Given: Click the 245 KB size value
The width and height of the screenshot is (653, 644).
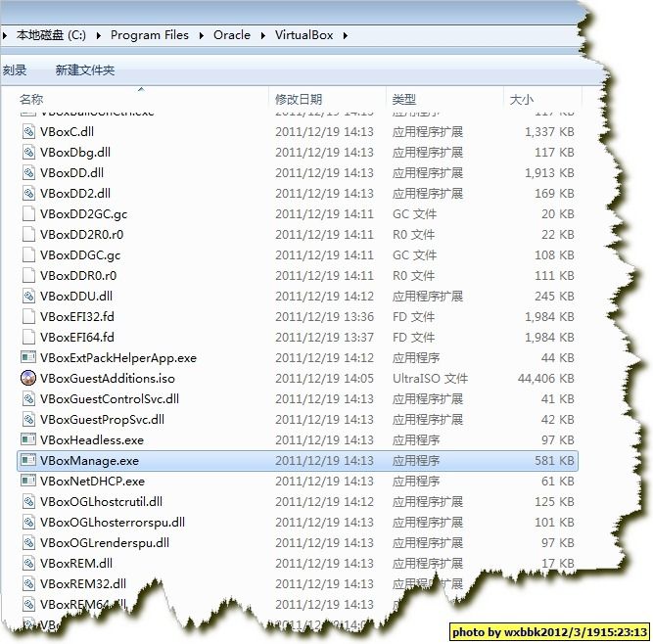Looking at the screenshot, I should (x=555, y=296).
